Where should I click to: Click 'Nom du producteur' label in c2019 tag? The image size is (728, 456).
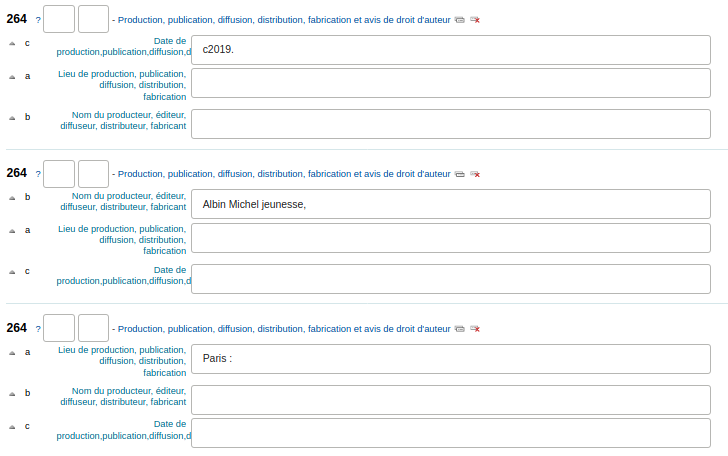coord(123,120)
